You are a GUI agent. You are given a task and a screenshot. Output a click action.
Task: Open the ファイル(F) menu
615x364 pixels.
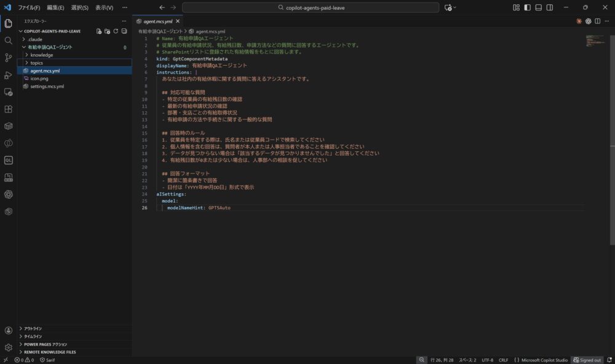pyautogui.click(x=29, y=7)
